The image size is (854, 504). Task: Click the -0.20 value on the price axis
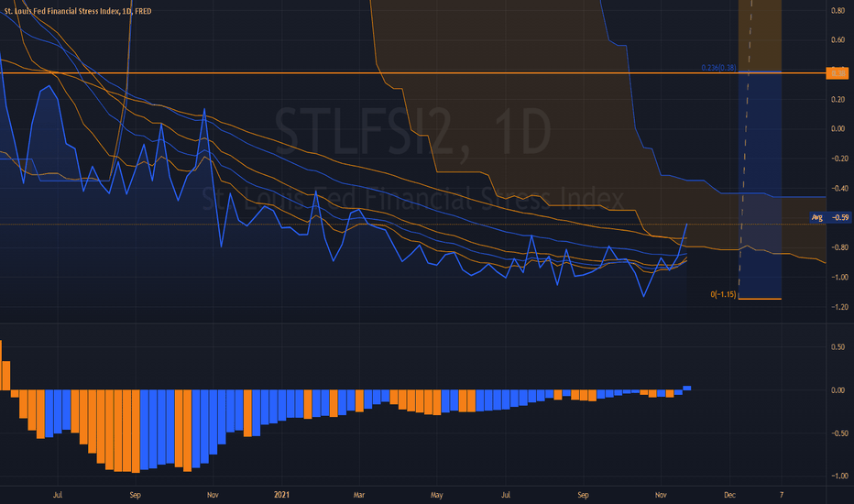838,159
